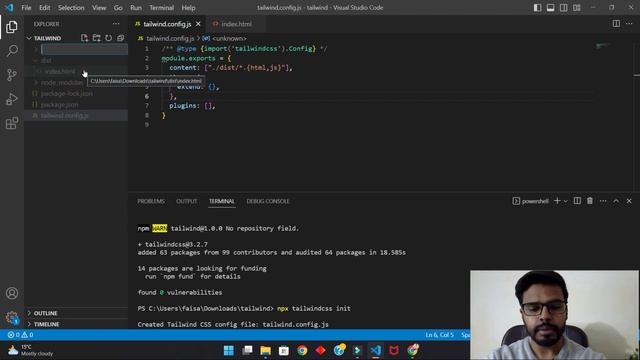Open File Explorer from the taskbar
The width and height of the screenshot is (640, 360).
point(265,350)
